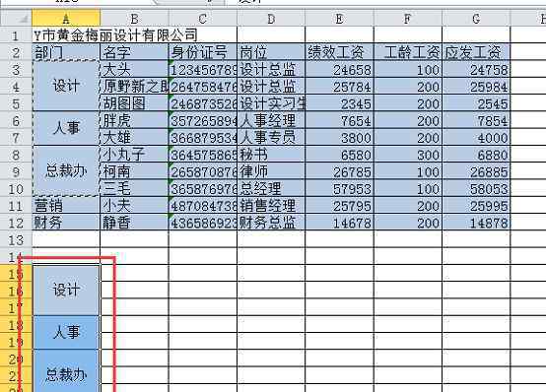This screenshot has width=546, height=392.
Task: Select the merged 人事 cell in rows 6-7
Action: (66, 128)
